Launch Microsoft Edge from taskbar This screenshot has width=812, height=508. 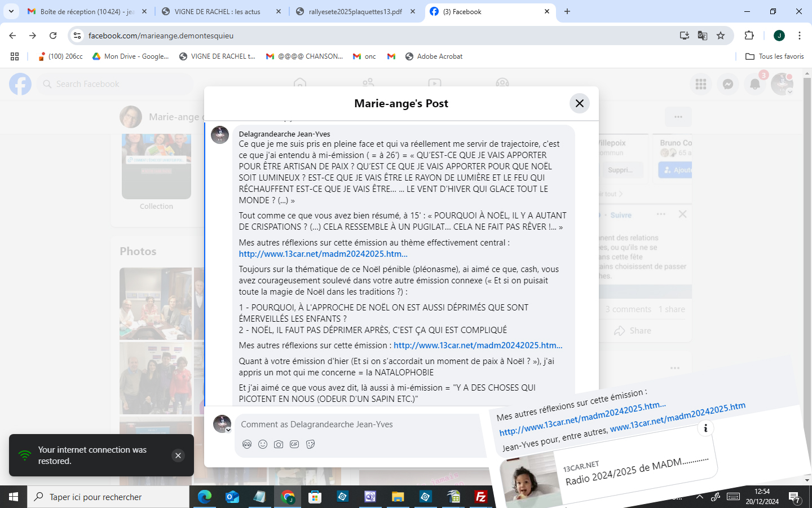(205, 497)
